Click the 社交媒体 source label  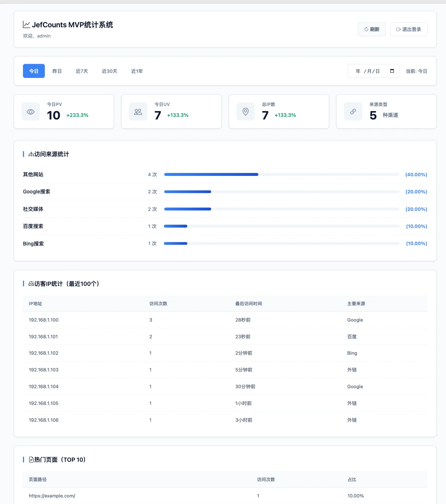33,209
